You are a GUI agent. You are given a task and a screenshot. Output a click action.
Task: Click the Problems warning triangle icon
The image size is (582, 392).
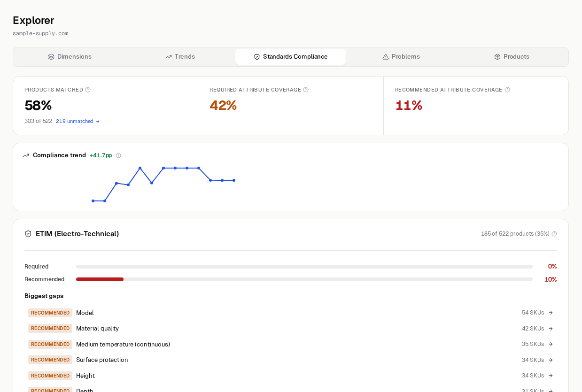pyautogui.click(x=386, y=57)
